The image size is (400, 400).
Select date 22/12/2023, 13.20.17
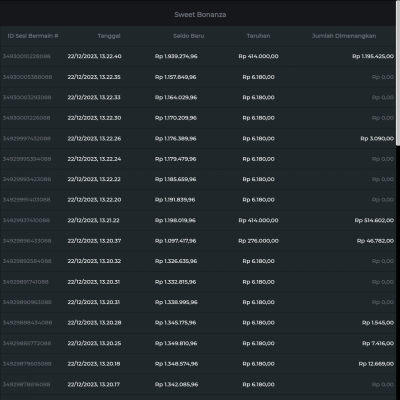click(x=94, y=384)
